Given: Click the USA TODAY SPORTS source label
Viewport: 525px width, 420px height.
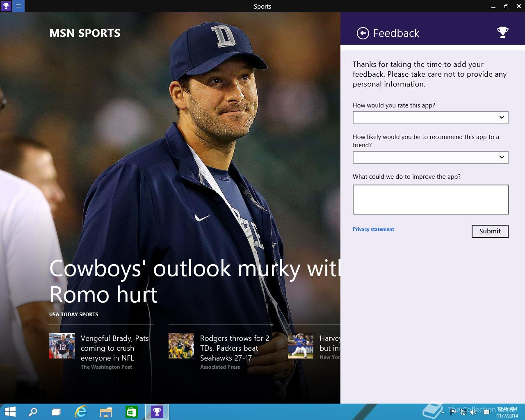Looking at the screenshot, I should pos(74,315).
